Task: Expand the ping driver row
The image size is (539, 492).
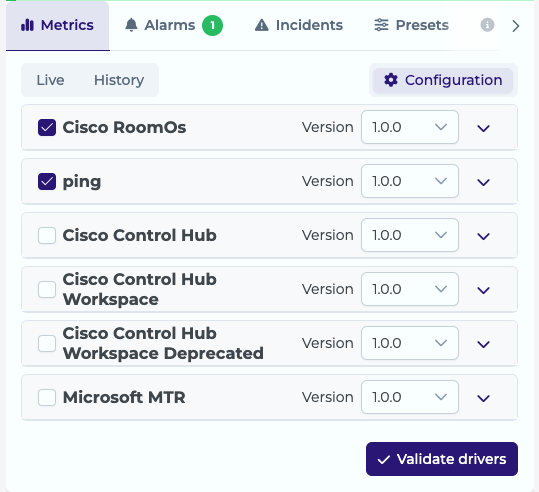Action: point(483,183)
